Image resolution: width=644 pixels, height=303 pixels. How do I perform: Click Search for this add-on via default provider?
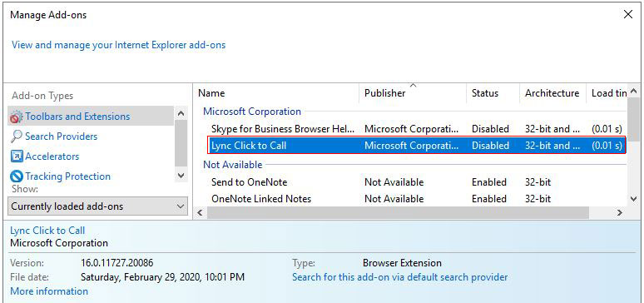pos(399,277)
